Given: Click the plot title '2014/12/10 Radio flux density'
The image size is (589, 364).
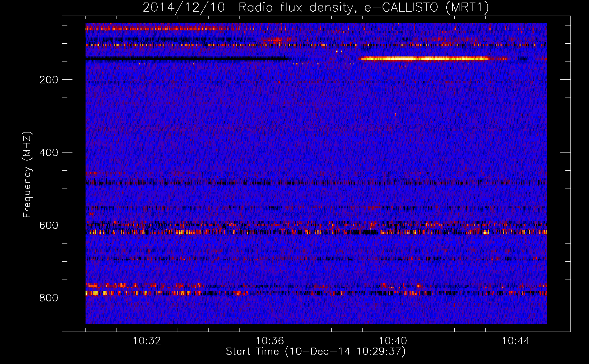Looking at the screenshot, I should 316,7.
